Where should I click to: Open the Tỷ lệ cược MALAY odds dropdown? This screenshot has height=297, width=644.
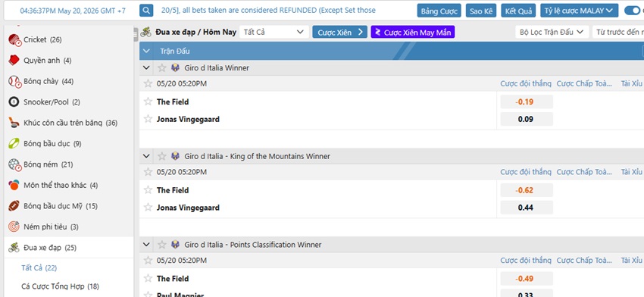point(579,11)
